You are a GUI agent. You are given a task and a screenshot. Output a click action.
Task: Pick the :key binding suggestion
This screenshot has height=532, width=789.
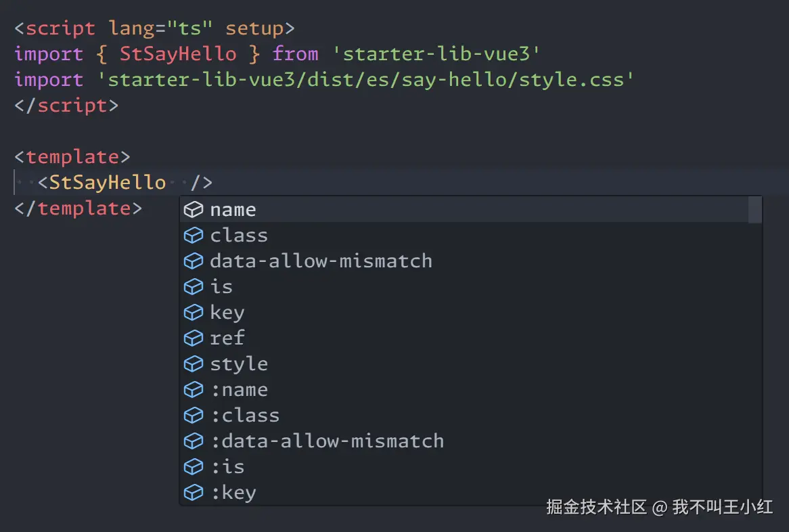(233, 493)
